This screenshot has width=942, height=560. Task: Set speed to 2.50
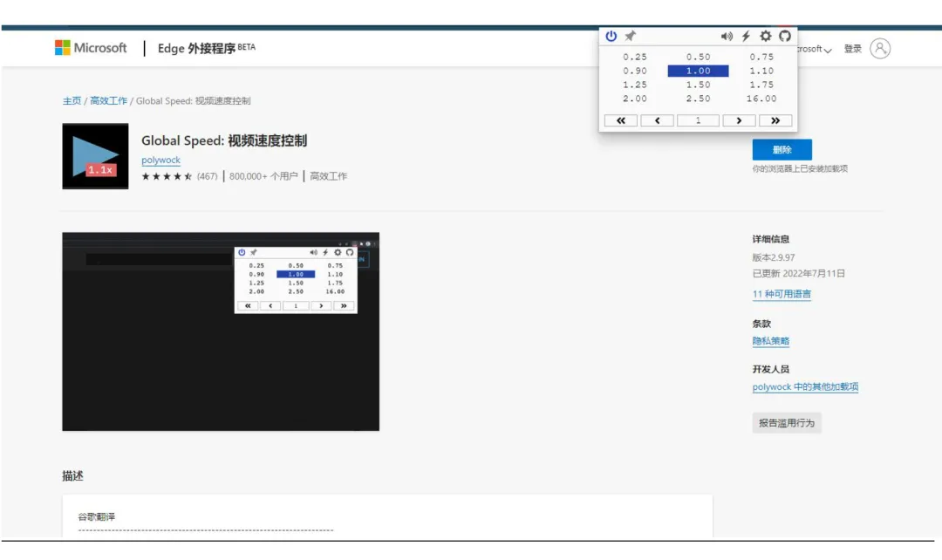pos(698,99)
